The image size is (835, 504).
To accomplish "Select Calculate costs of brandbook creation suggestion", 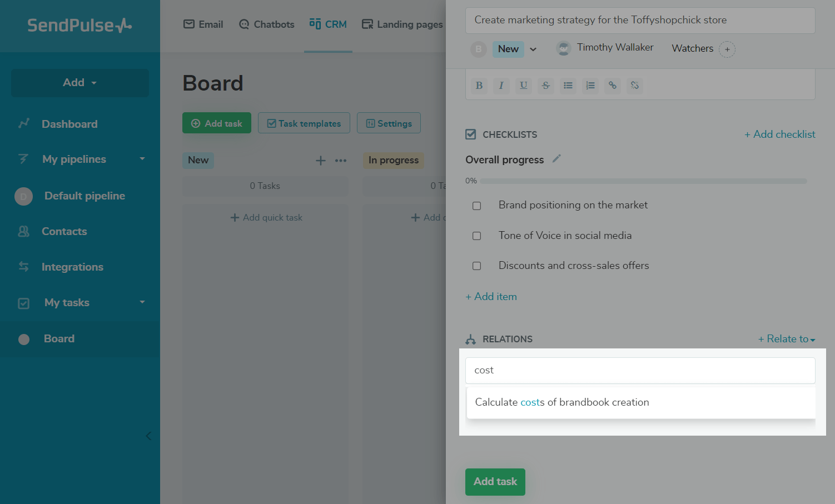I will click(562, 402).
